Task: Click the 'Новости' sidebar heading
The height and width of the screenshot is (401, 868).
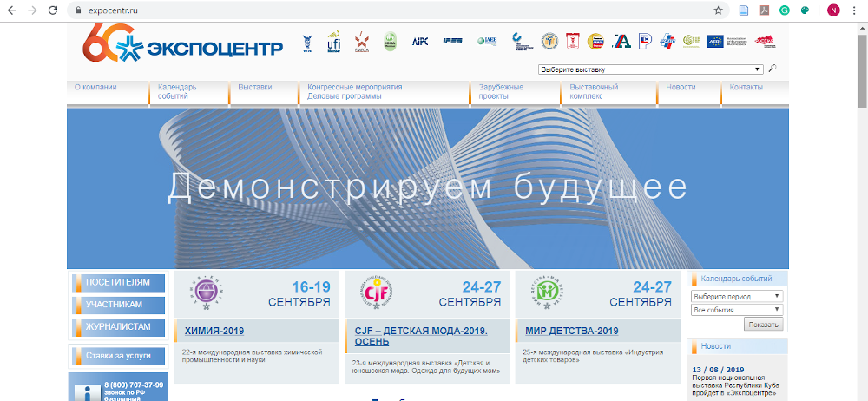Action: click(x=716, y=346)
